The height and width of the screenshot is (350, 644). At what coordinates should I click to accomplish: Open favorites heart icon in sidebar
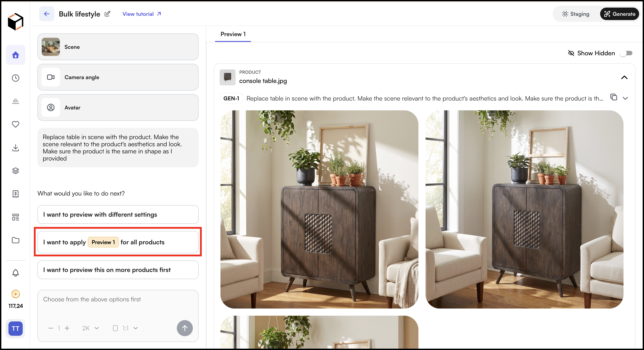16,124
